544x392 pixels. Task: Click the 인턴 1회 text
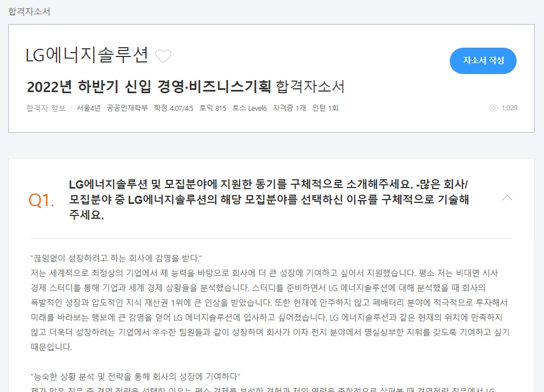point(325,108)
